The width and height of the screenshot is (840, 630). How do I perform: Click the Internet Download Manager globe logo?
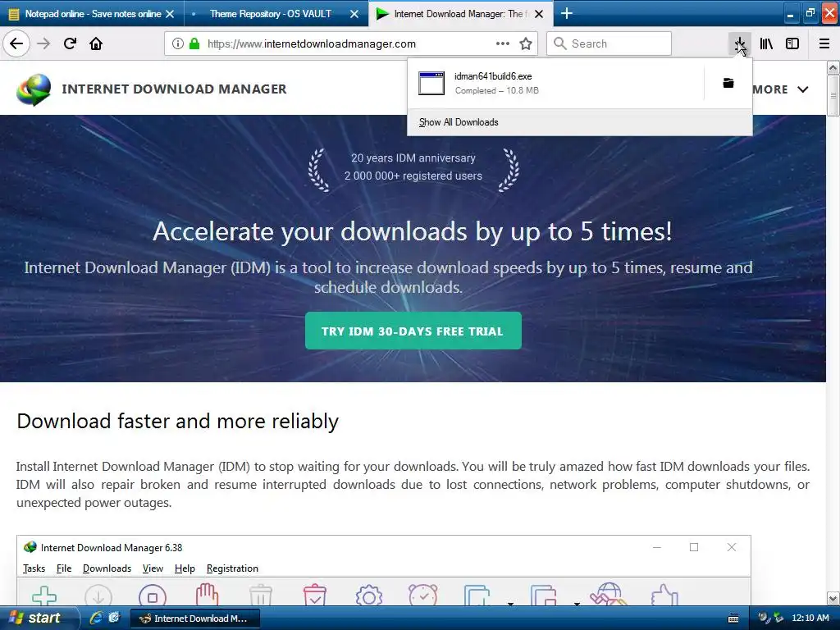(x=34, y=89)
